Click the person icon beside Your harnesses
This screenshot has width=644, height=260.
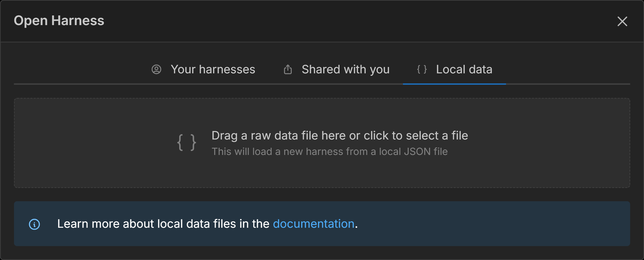(x=156, y=69)
